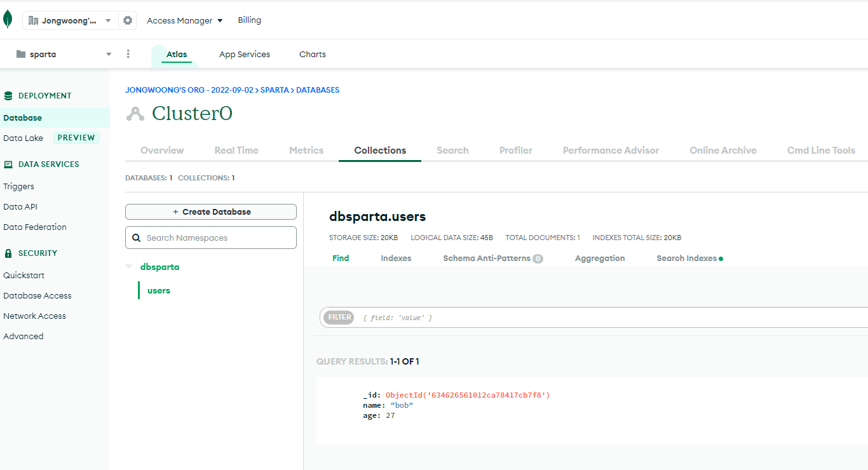Open Data Lake in the sidebar
The height and width of the screenshot is (470, 868).
[x=23, y=138]
